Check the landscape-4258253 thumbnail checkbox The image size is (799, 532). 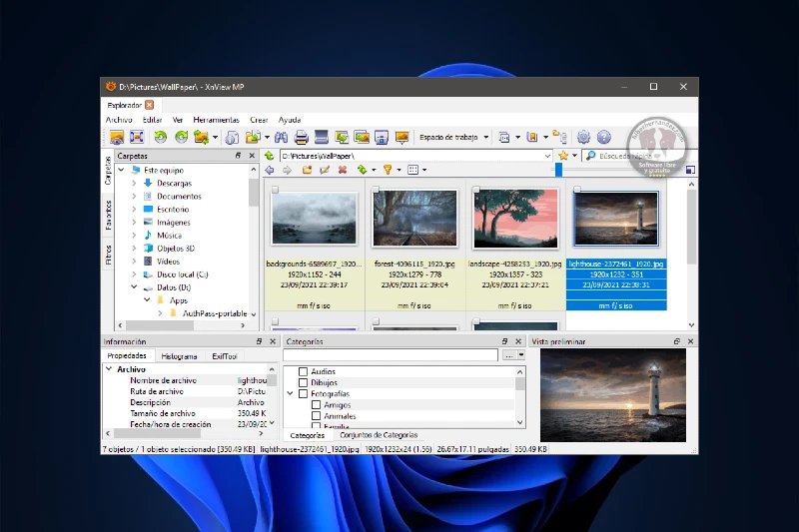coord(476,190)
